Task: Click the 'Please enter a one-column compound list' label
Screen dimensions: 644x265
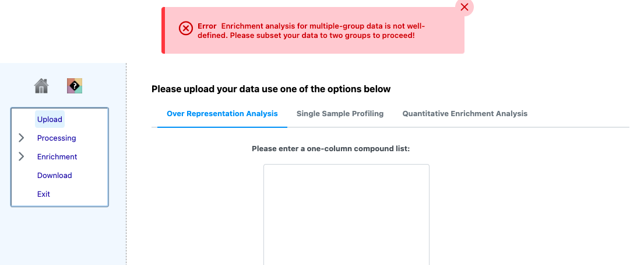Action: 331,148
